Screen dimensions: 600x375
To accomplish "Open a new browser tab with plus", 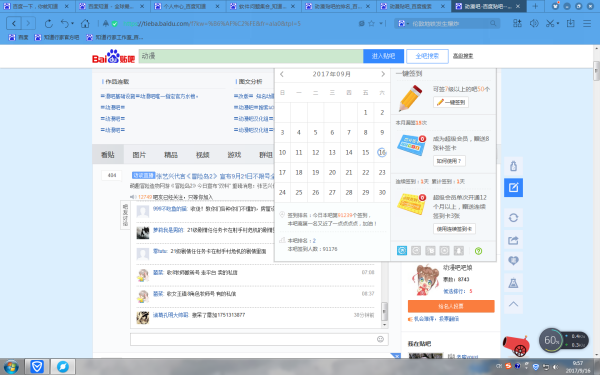I will coord(535,6).
